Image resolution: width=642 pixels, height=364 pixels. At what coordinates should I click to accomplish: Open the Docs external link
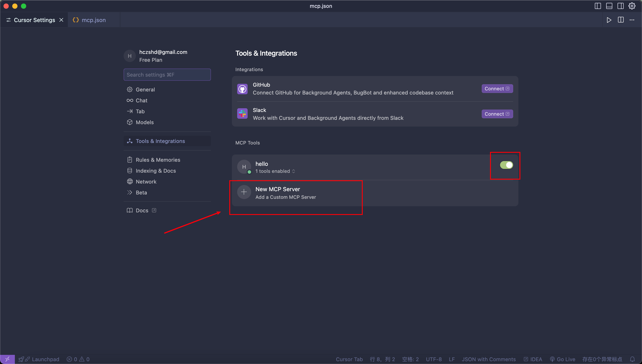coord(167,211)
